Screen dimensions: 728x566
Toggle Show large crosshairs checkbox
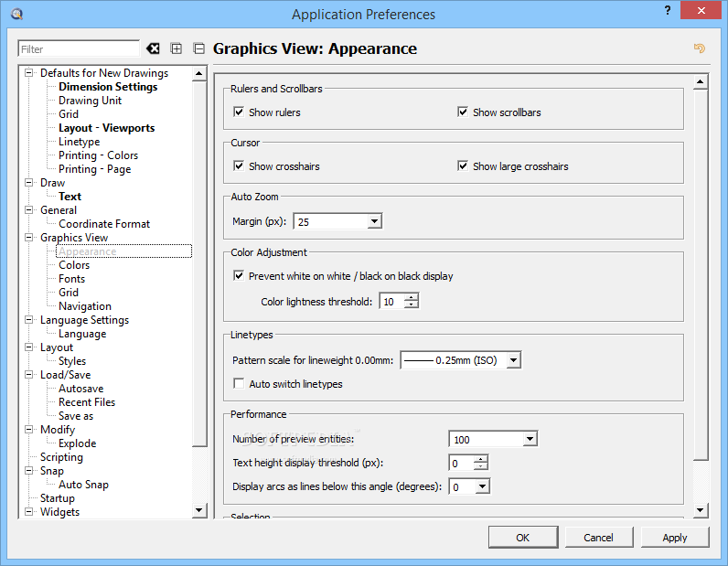pyautogui.click(x=463, y=166)
